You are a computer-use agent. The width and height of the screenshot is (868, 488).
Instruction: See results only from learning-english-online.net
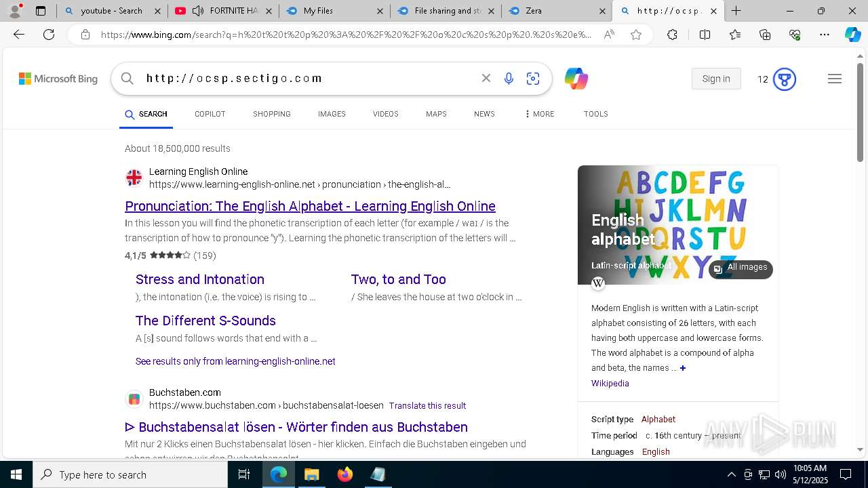click(235, 361)
